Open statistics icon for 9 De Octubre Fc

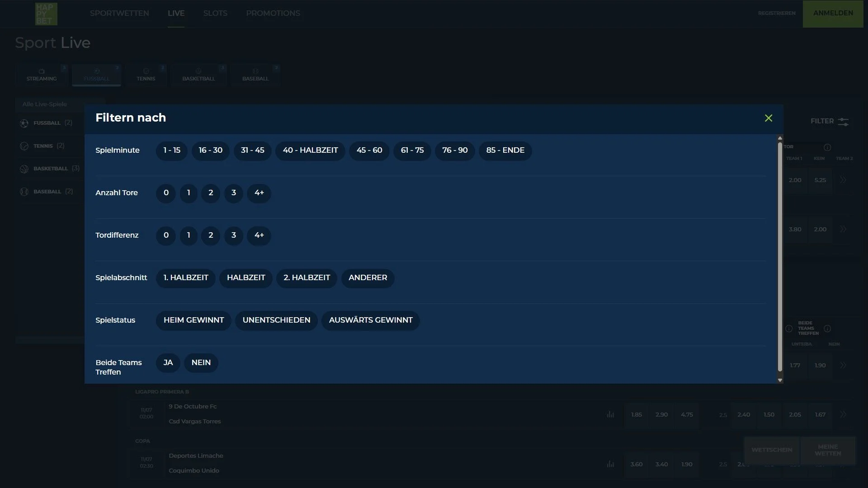610,414
